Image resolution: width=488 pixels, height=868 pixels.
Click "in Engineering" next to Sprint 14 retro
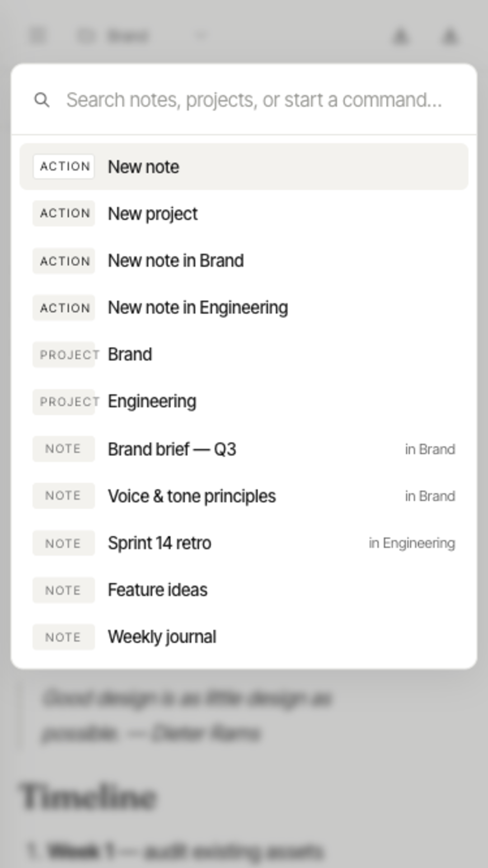point(412,543)
